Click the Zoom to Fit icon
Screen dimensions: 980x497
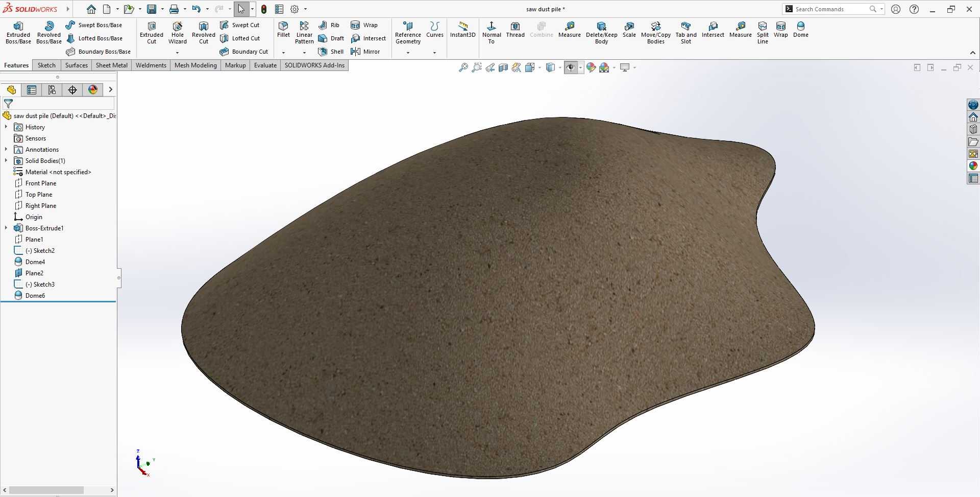tap(463, 67)
